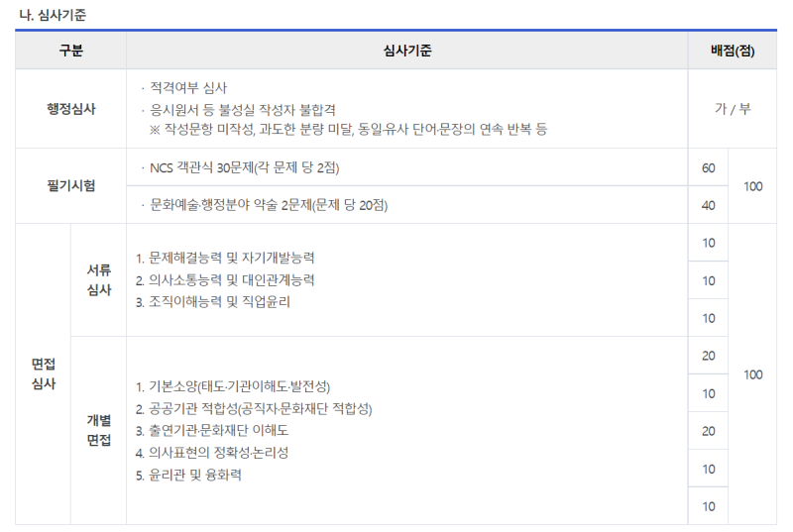
Task: Click the '문화예술·행정분야 약술 2문제' criterion
Action: 268,205
